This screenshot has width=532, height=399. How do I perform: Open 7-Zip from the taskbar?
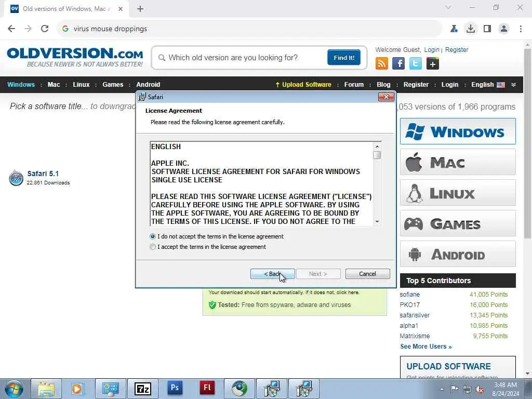coord(142,389)
